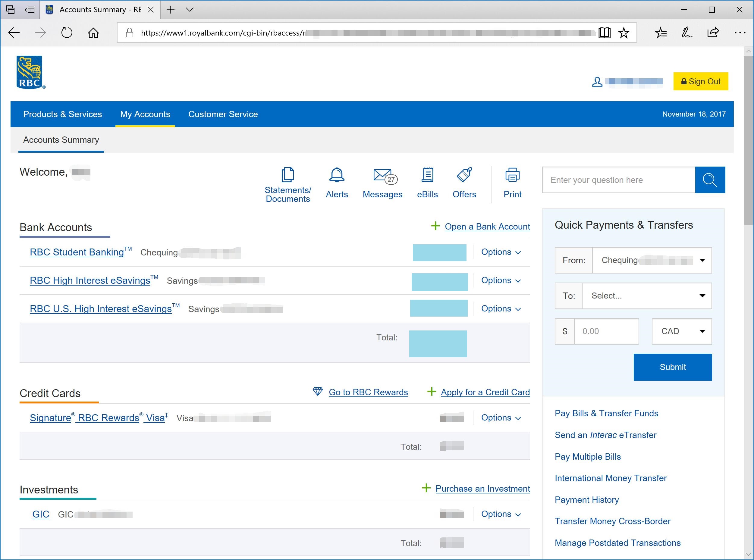Open the CAD currency dropdown
754x560 pixels.
(x=681, y=331)
